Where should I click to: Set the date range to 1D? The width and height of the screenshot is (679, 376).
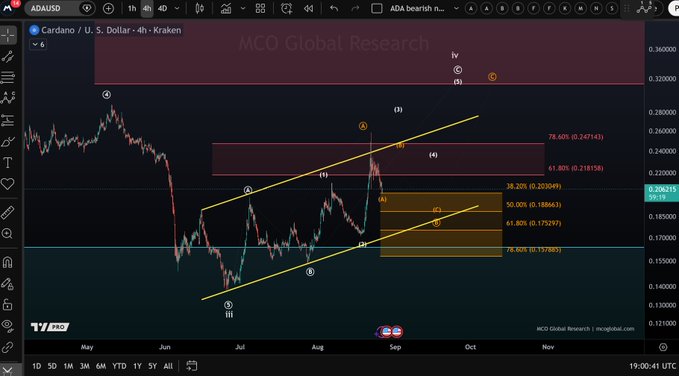[x=37, y=366]
